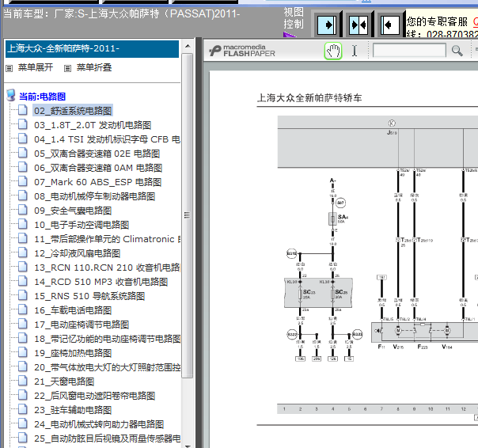The width and height of the screenshot is (478, 448).
Task: Click the view control center-split arrows button
Action: pos(358,25)
